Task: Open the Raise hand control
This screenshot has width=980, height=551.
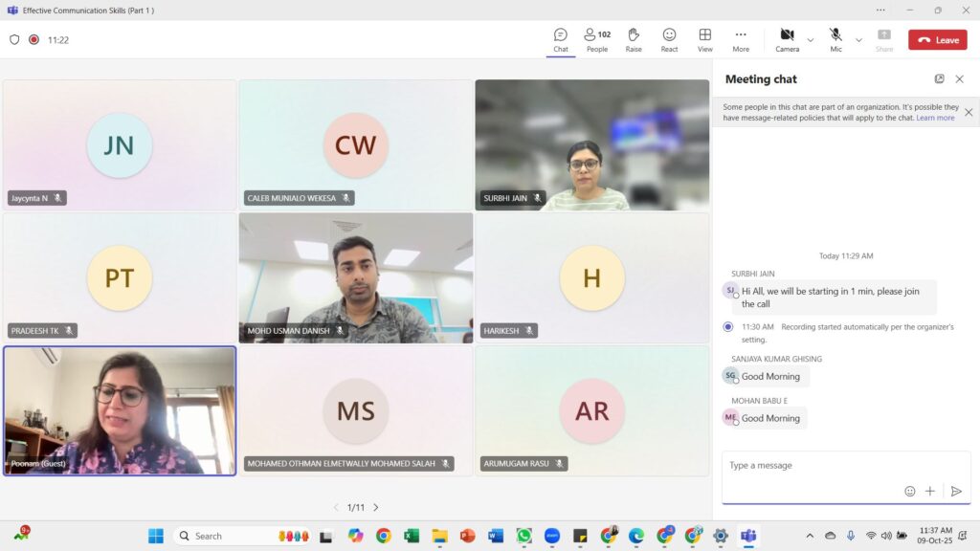Action: tap(634, 39)
